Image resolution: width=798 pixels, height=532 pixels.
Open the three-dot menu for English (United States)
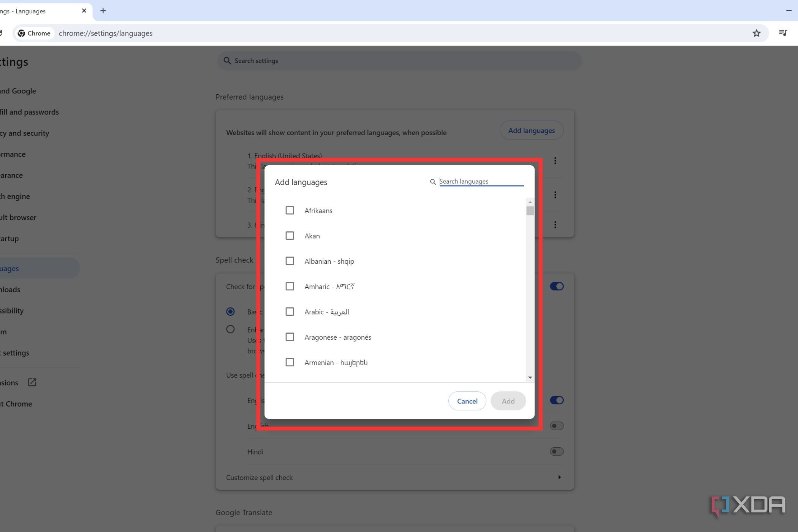pyautogui.click(x=555, y=161)
